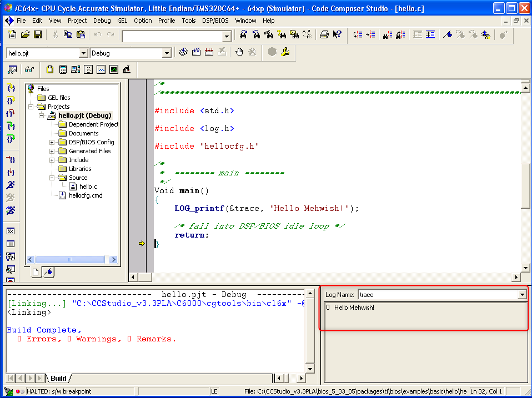Click the Paste clipboard toolbar icon
532x398 pixels.
click(x=81, y=34)
